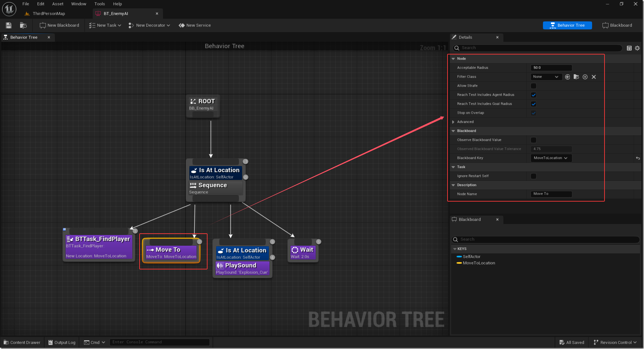Click the All Saved status button

tap(572, 343)
